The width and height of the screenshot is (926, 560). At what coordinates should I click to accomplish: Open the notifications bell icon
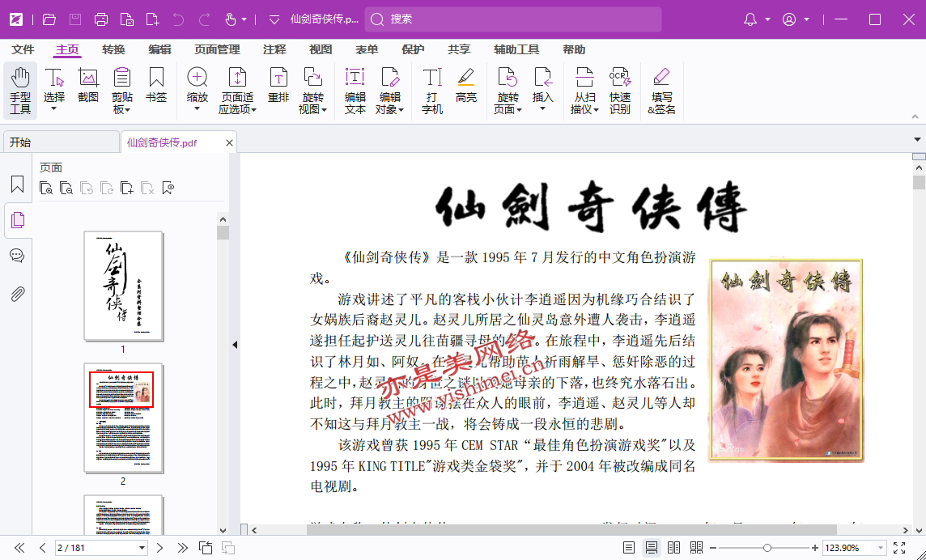[x=750, y=19]
